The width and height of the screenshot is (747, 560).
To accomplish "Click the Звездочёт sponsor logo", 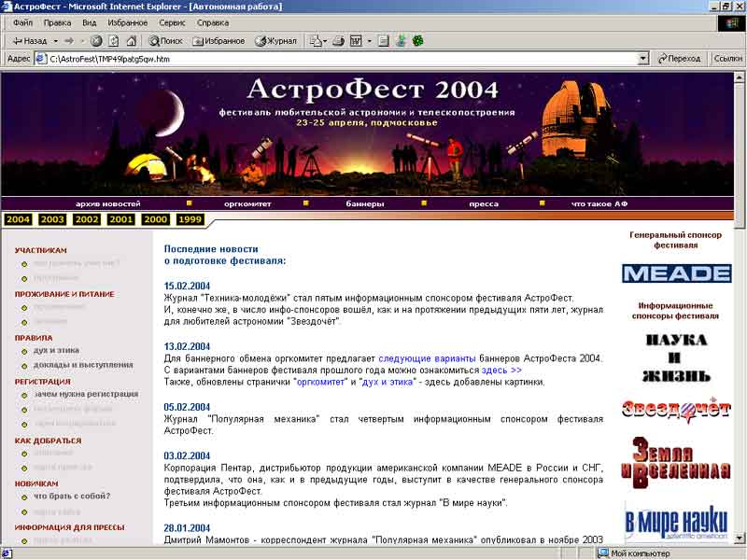I will click(676, 409).
